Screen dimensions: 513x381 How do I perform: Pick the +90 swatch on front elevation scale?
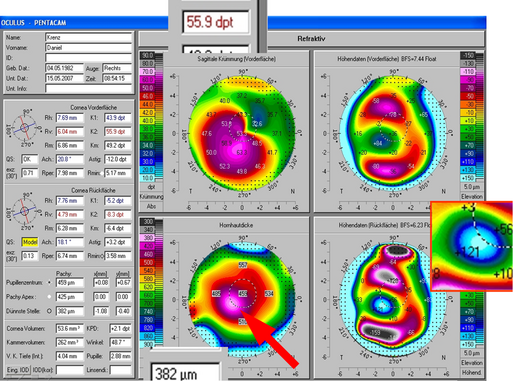pyautogui.click(x=468, y=153)
